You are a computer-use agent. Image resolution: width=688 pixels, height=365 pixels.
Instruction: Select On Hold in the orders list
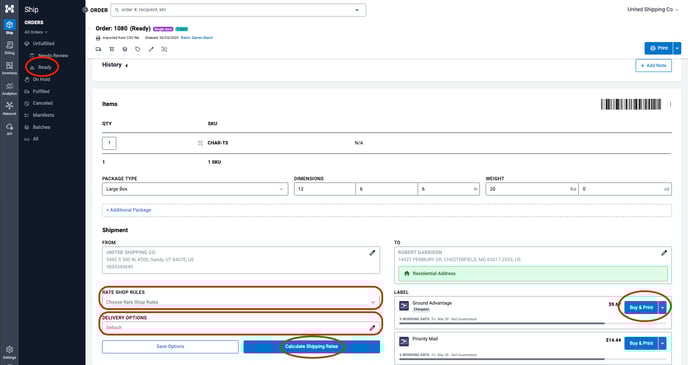click(x=41, y=79)
